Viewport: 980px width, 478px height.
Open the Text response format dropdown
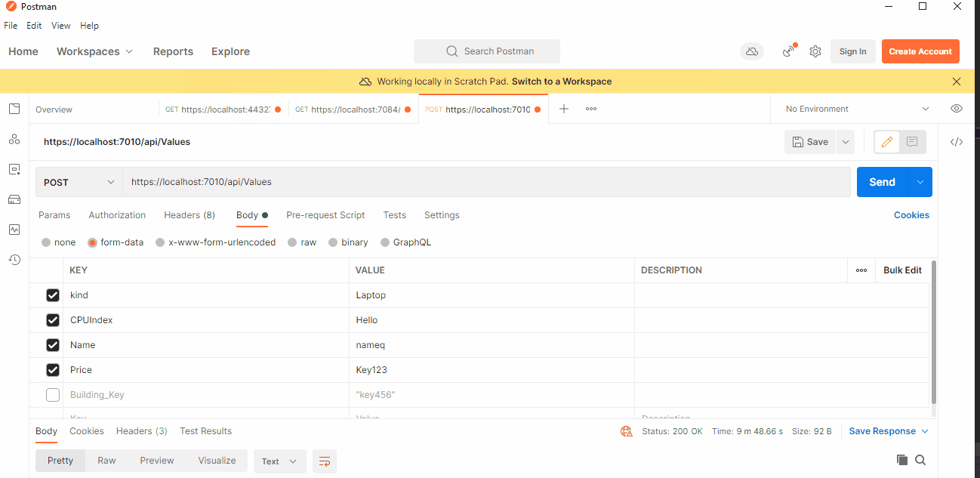click(x=279, y=461)
